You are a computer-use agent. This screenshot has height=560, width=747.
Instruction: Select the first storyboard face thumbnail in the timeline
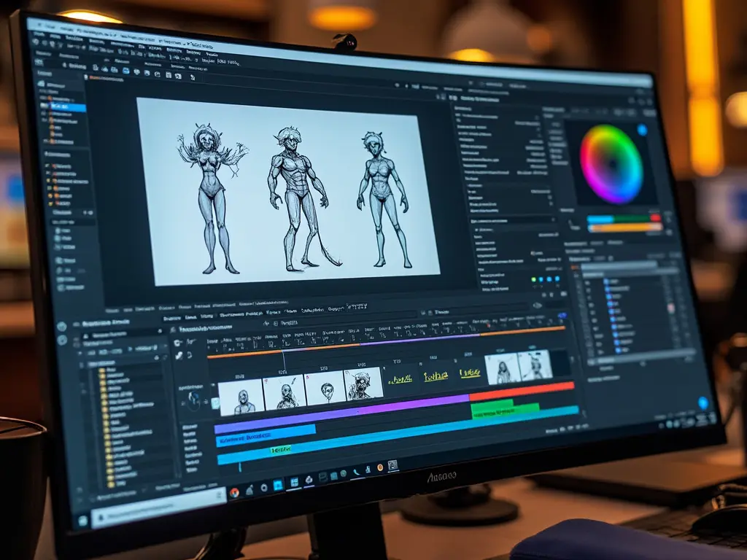click(241, 397)
